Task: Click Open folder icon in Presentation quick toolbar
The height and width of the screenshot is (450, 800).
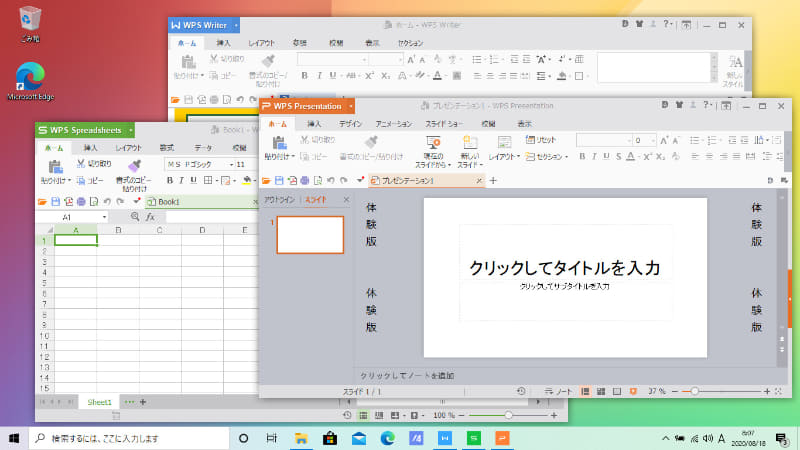Action: 266,181
